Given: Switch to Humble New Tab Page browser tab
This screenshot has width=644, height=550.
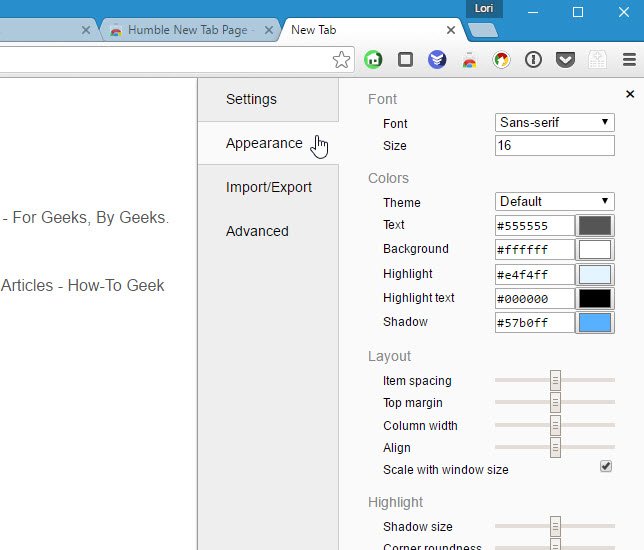Looking at the screenshot, I should (183, 30).
